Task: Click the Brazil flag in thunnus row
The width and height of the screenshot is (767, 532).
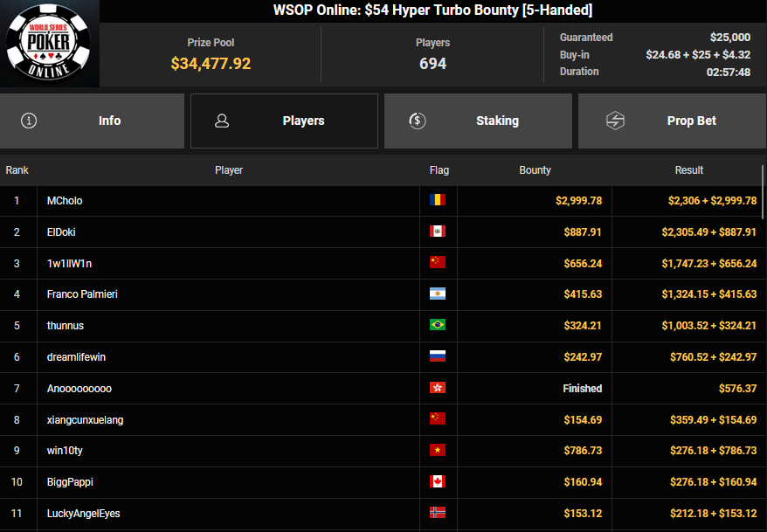Action: pos(438,326)
